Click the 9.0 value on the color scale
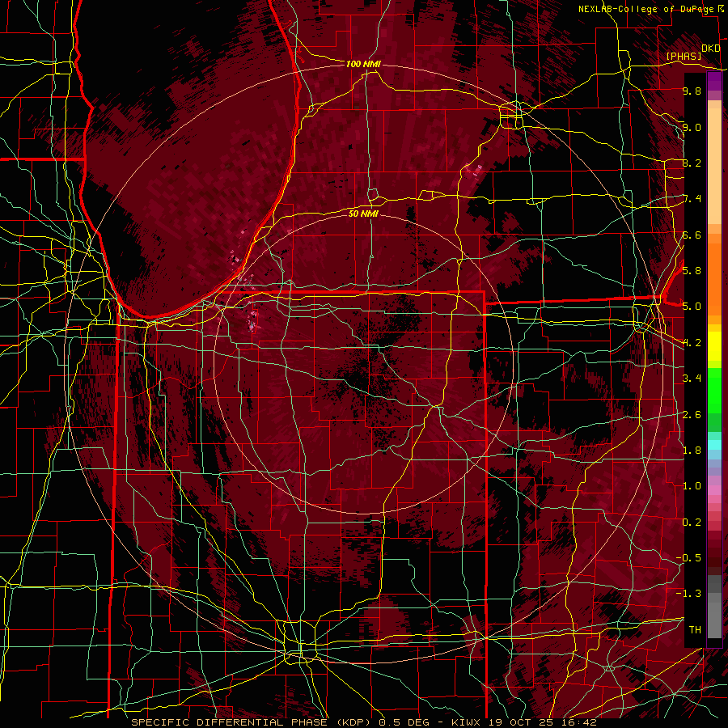The width and height of the screenshot is (728, 728). 692,127
